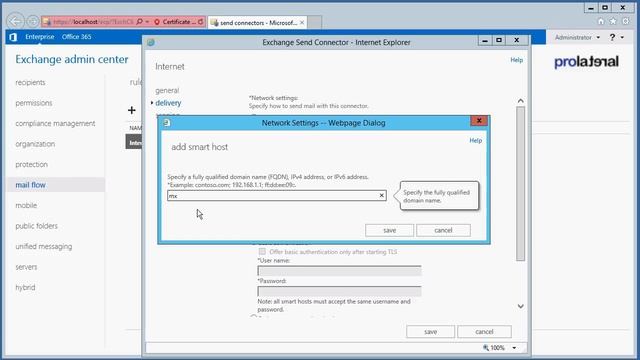640x360 pixels.
Task: Open the Favorites star icon
Action: click(x=613, y=21)
